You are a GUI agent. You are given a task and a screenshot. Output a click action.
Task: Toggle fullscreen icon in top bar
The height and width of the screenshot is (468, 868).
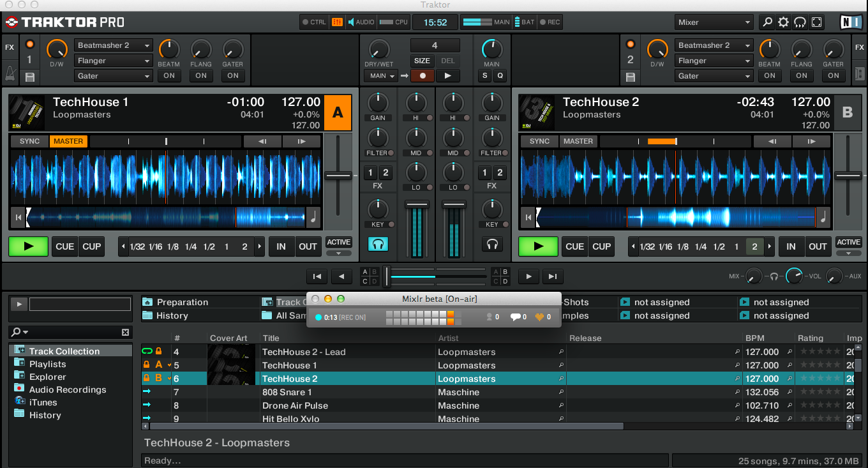tap(816, 22)
